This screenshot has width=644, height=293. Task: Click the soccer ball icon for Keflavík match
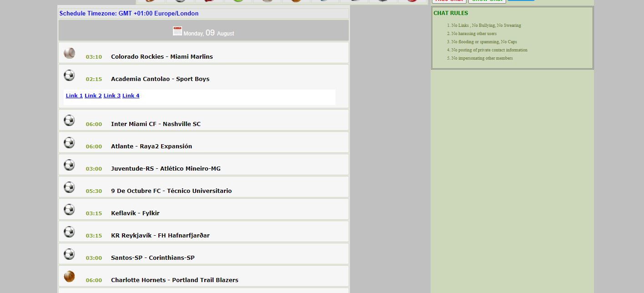[x=69, y=210]
